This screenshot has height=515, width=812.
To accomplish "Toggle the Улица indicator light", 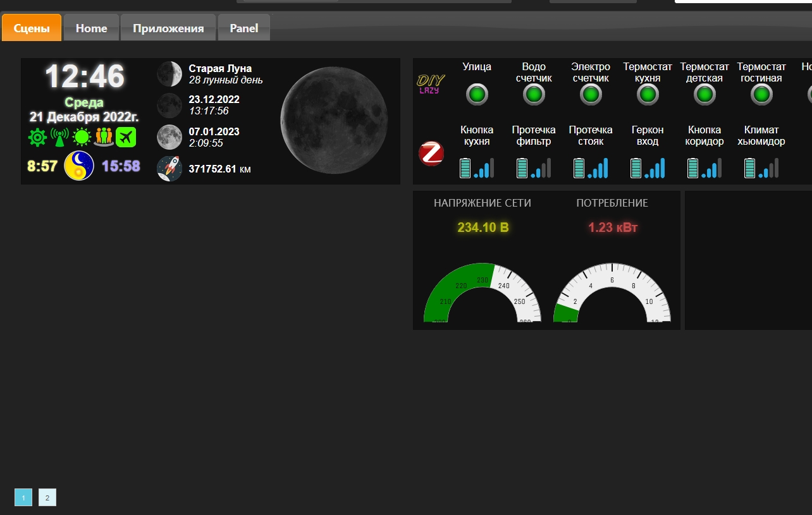I will (477, 94).
